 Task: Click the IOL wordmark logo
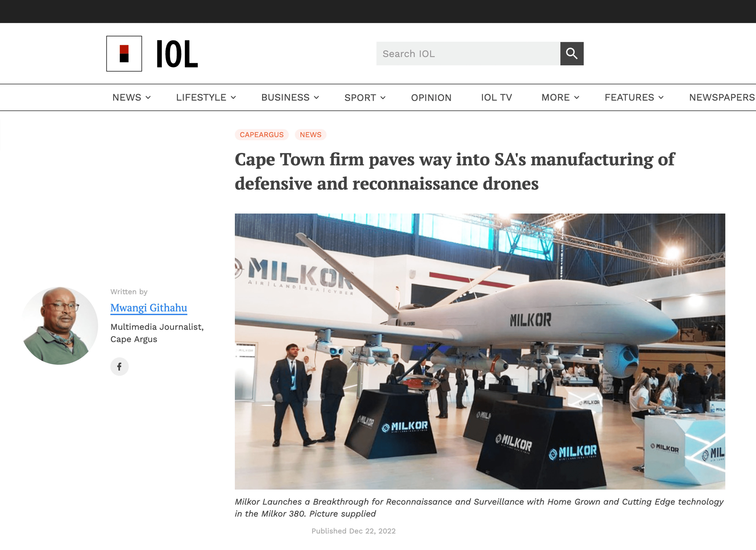177,54
